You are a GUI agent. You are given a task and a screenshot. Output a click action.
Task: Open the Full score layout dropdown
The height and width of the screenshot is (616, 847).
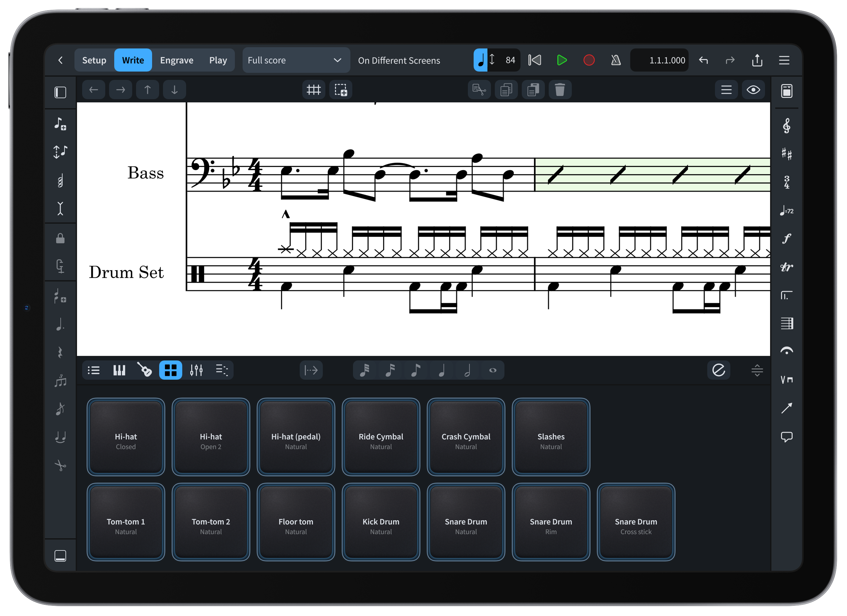(x=296, y=60)
